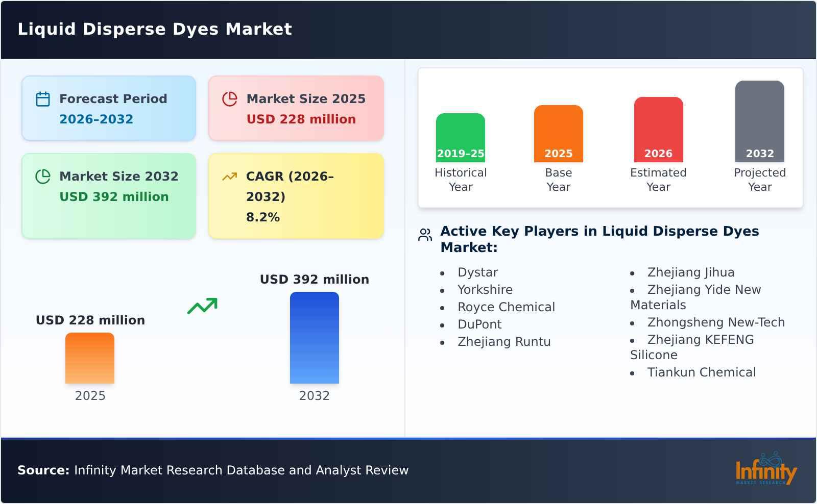The height and width of the screenshot is (504, 817).
Task: Select the key players group icon
Action: tap(424, 235)
